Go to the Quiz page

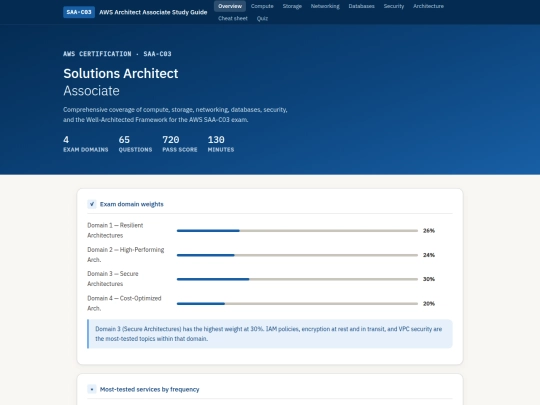click(262, 19)
